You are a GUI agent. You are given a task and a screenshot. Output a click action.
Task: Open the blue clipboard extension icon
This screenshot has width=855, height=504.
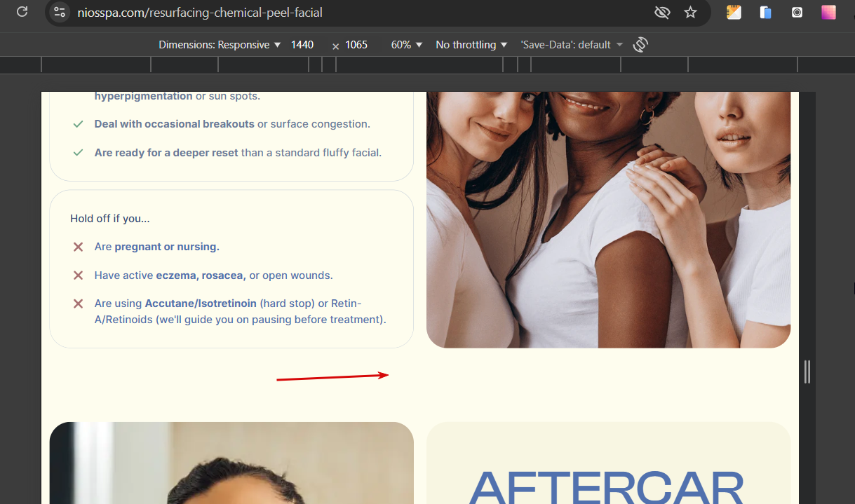point(766,12)
